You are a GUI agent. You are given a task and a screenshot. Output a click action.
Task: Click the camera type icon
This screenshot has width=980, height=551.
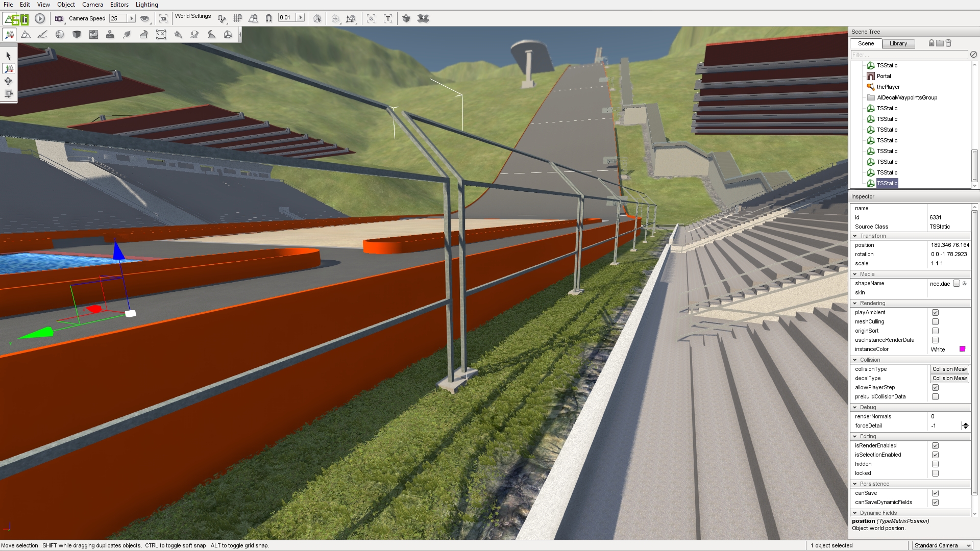click(x=59, y=19)
